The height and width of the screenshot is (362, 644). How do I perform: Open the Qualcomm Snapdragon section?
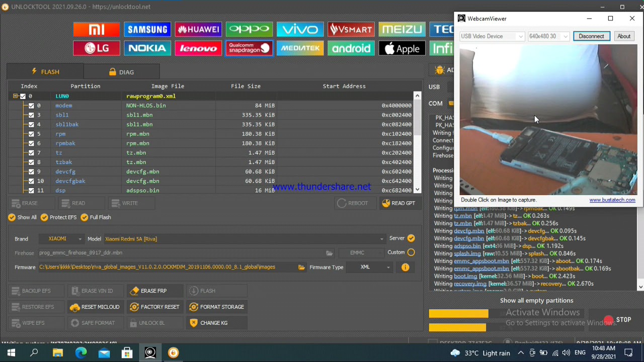[x=249, y=48]
